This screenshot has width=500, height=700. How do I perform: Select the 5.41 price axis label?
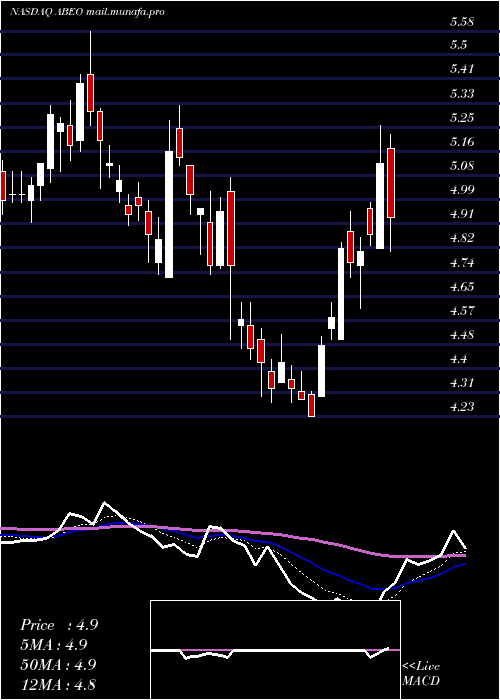pyautogui.click(x=462, y=69)
